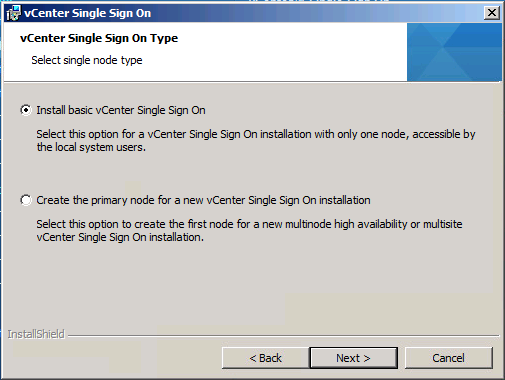
Task: Click the 'Create the primary node' option label
Action: point(203,200)
